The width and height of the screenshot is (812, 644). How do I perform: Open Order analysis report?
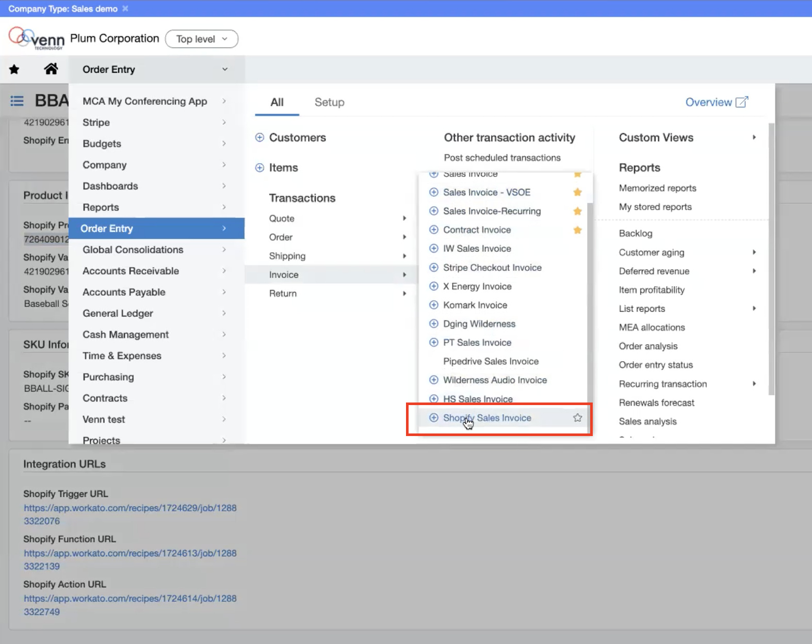click(x=648, y=346)
